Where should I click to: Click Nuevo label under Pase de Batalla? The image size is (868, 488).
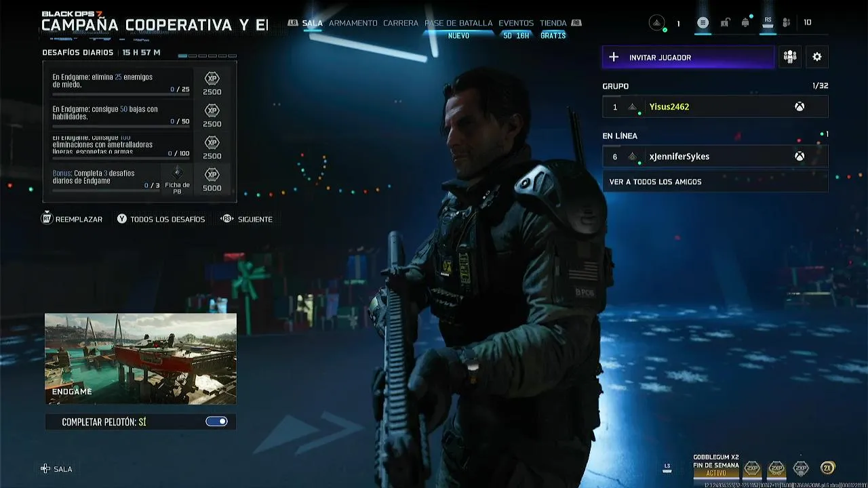click(458, 36)
